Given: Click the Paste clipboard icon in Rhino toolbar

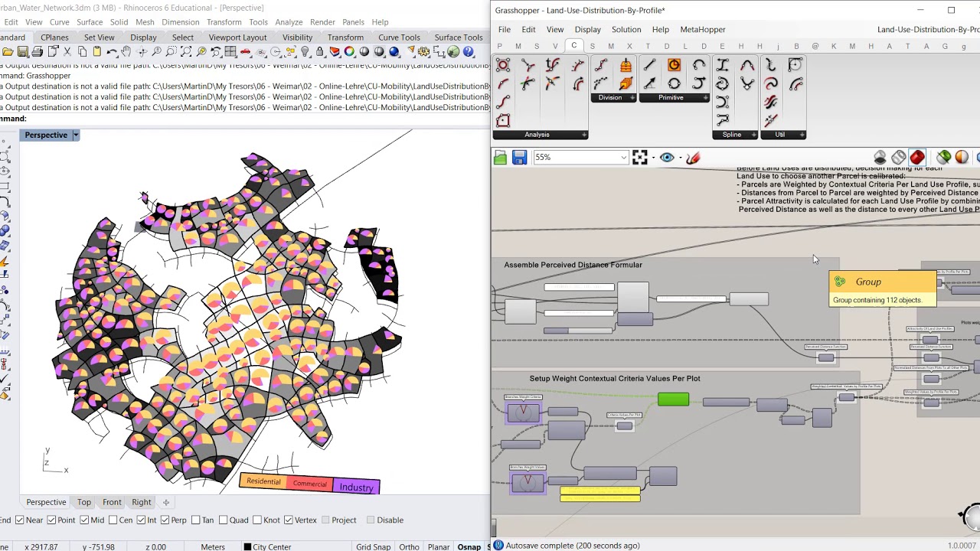Looking at the screenshot, I should [x=97, y=52].
